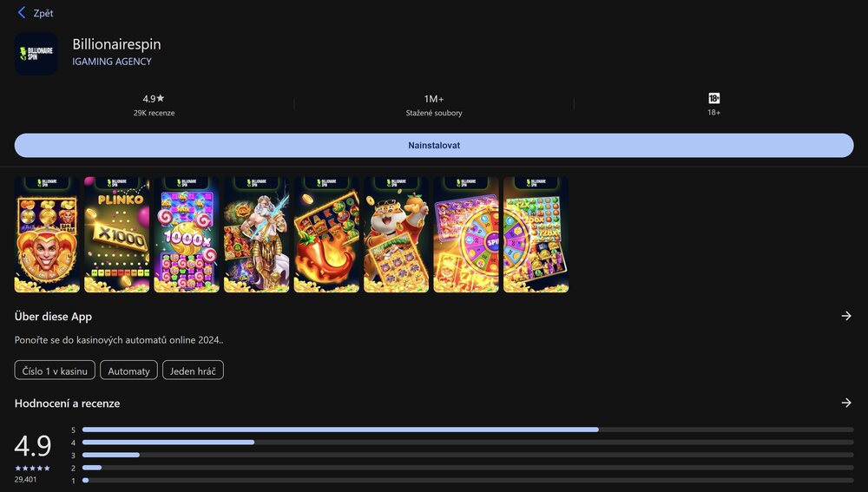The width and height of the screenshot is (868, 492).
Task: Expand the Über diese App arrow
Action: pos(846,316)
